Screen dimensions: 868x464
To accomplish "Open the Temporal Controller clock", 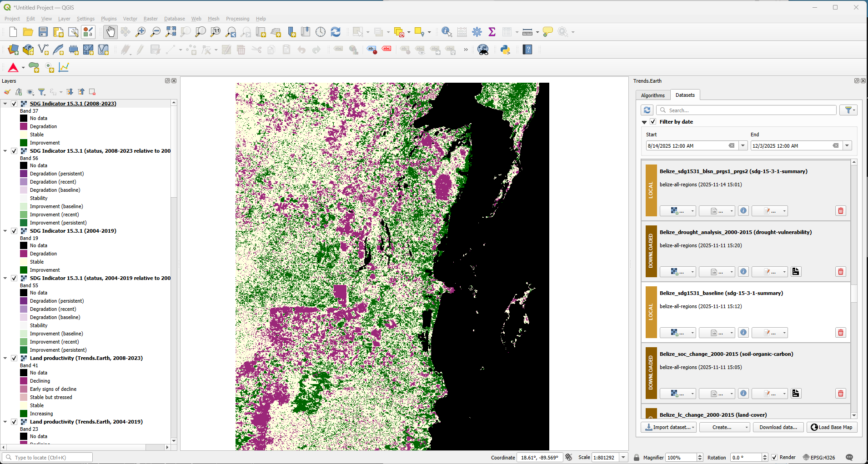I will (321, 32).
